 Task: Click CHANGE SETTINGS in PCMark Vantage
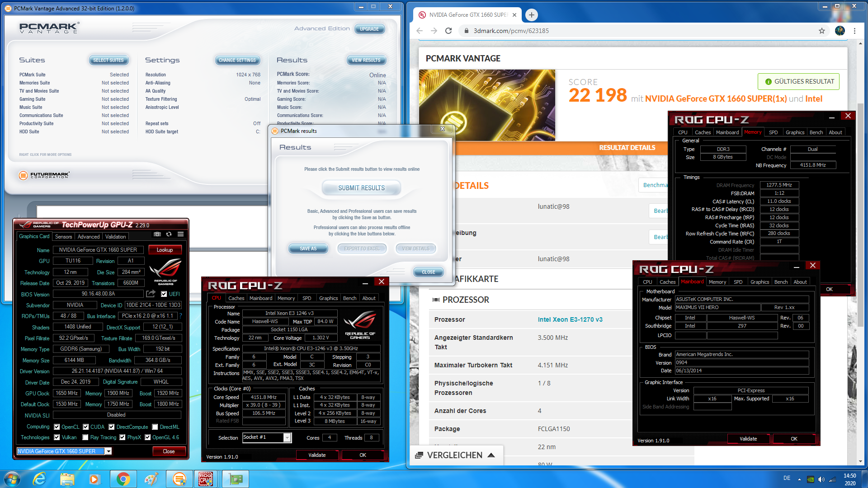[x=237, y=60]
